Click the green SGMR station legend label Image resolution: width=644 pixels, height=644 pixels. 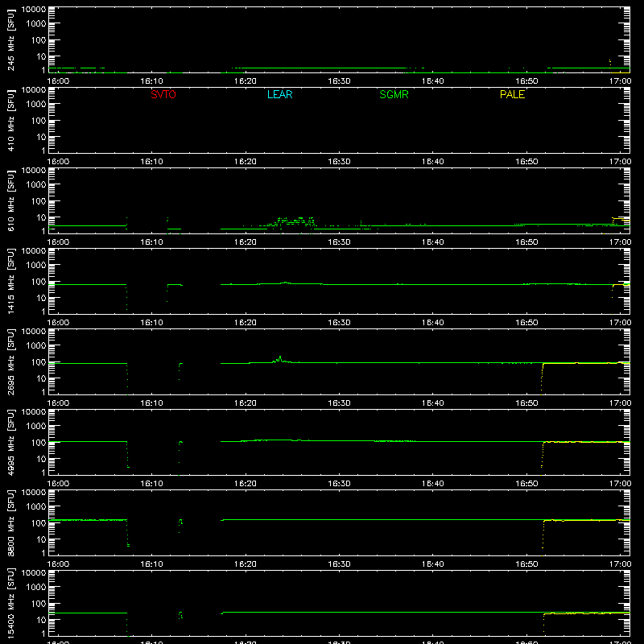[394, 94]
